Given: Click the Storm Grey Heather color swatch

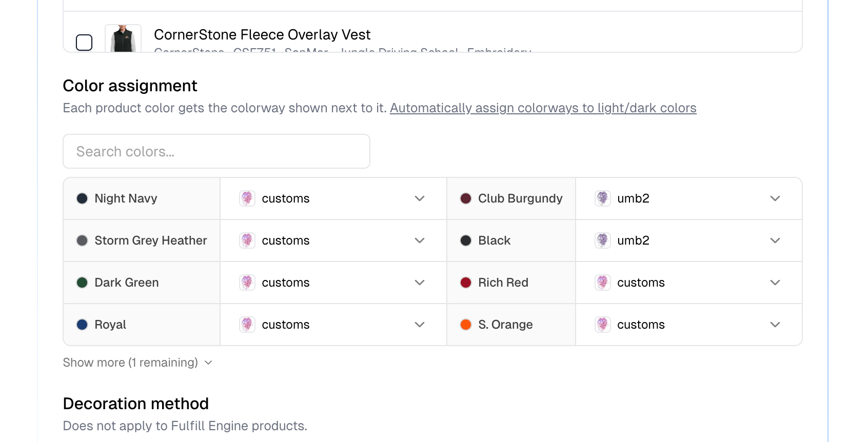Looking at the screenshot, I should point(82,240).
